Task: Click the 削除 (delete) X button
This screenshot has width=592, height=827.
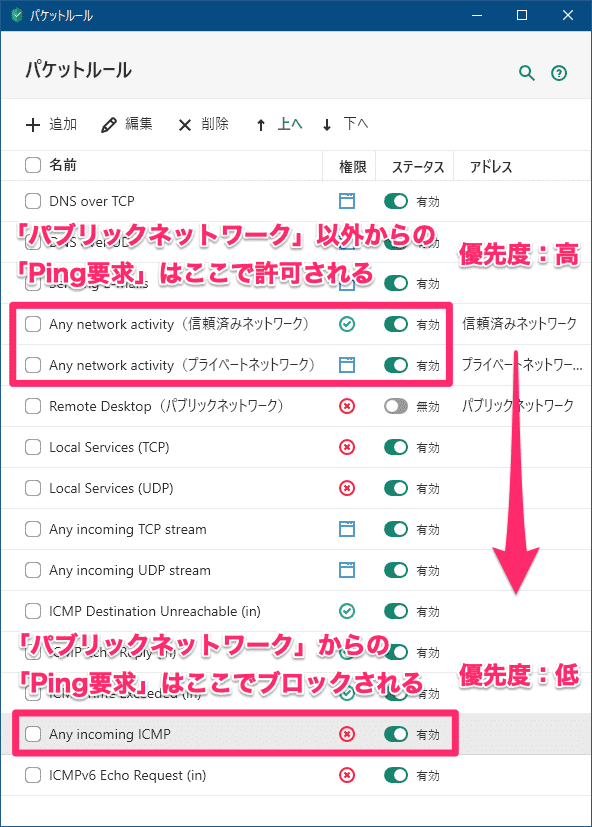Action: (x=203, y=124)
